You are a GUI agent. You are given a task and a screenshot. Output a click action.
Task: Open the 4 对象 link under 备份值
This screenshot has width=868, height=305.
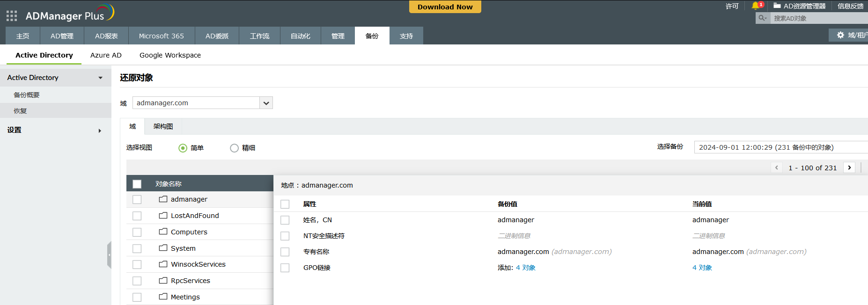(x=526, y=268)
